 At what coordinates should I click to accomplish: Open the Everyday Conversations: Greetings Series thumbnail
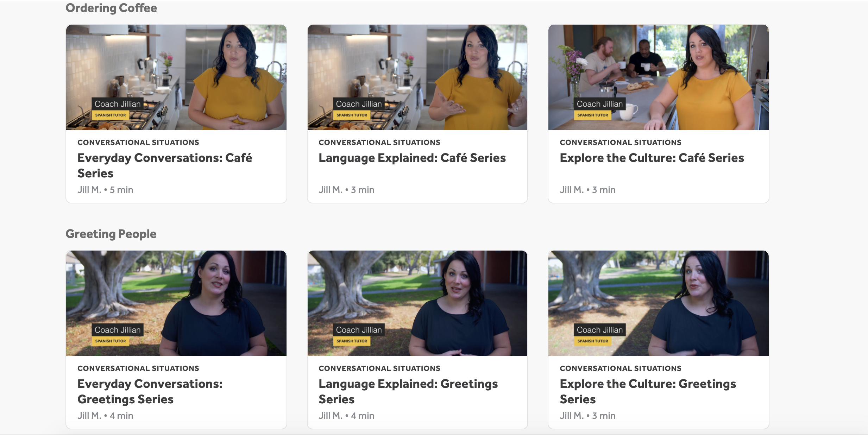pos(176,303)
